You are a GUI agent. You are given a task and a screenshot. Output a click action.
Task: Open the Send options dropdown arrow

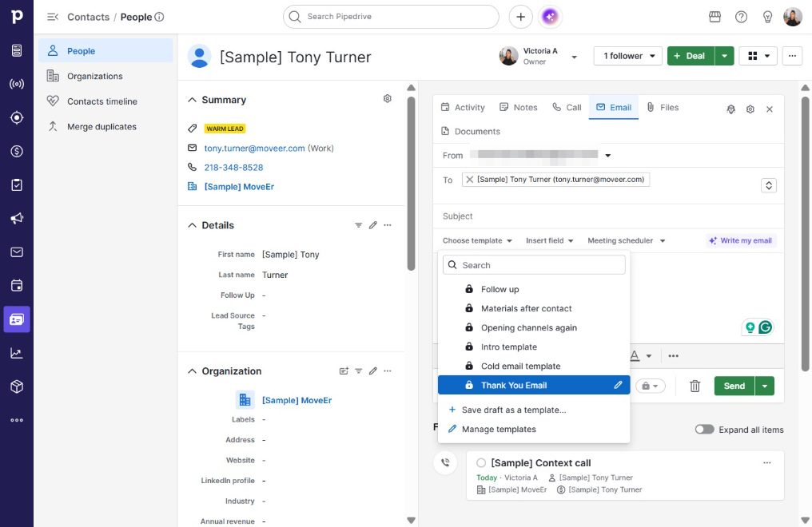point(764,386)
